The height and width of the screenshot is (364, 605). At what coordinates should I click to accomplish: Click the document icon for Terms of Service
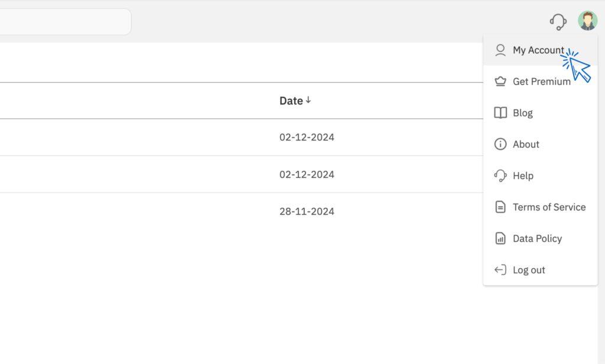(x=500, y=207)
